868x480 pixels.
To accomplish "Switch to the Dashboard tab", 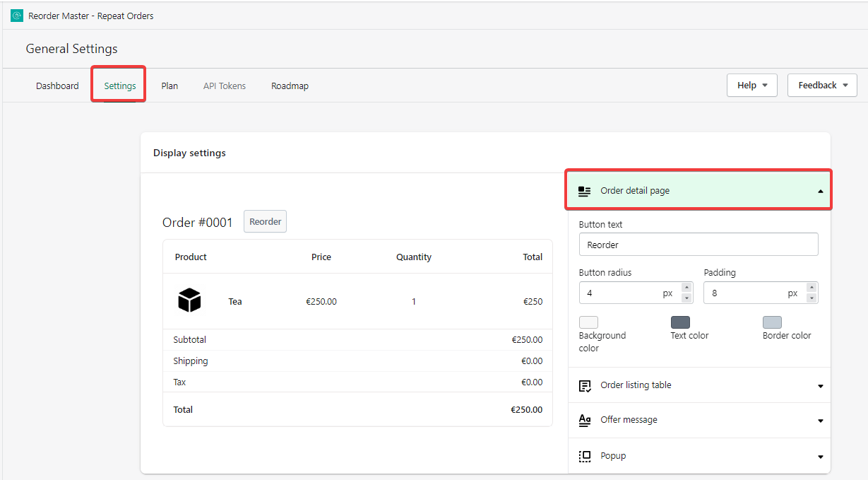I will click(x=57, y=86).
